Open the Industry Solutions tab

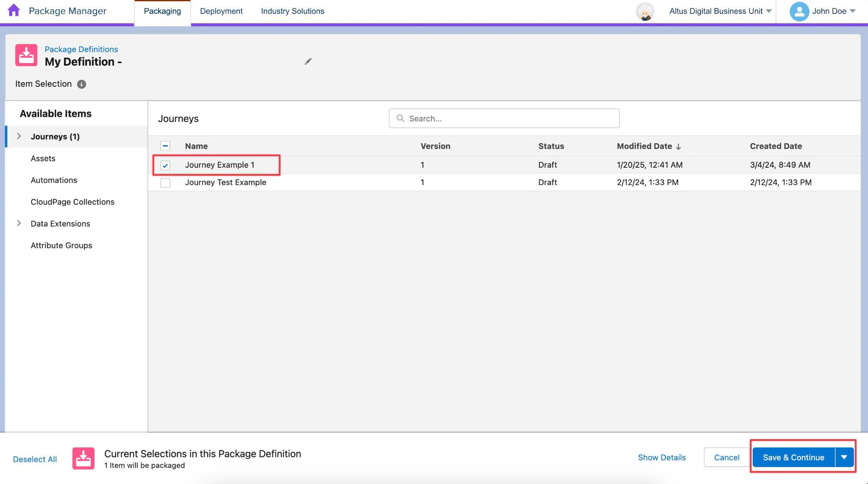point(292,11)
